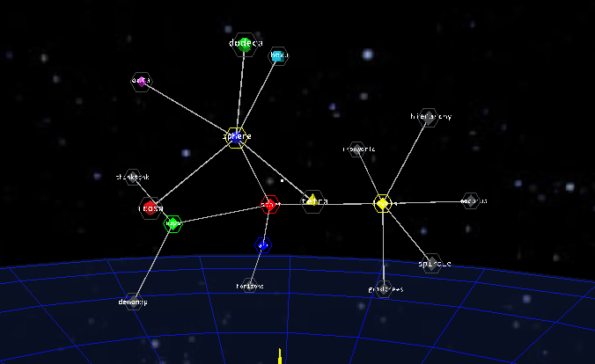
Task: Click the yellow hub node right of tetra
Action: [x=382, y=203]
